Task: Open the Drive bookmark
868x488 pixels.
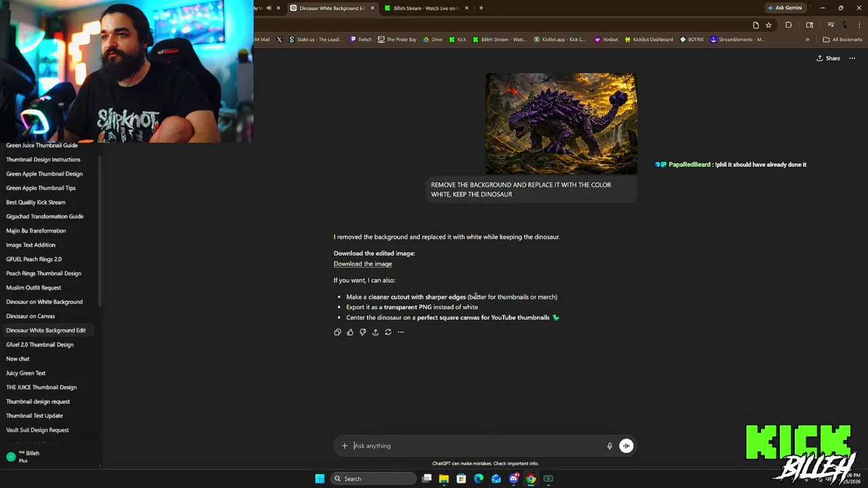Action: (x=433, y=39)
